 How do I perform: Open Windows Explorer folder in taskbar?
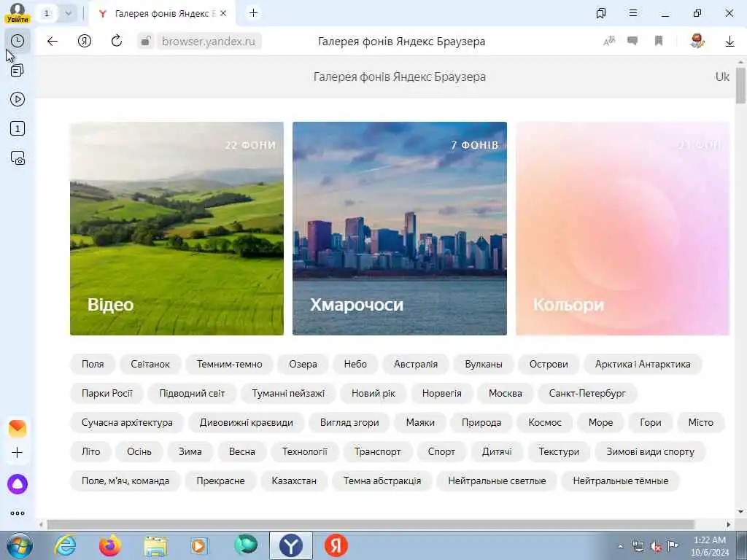point(155,545)
